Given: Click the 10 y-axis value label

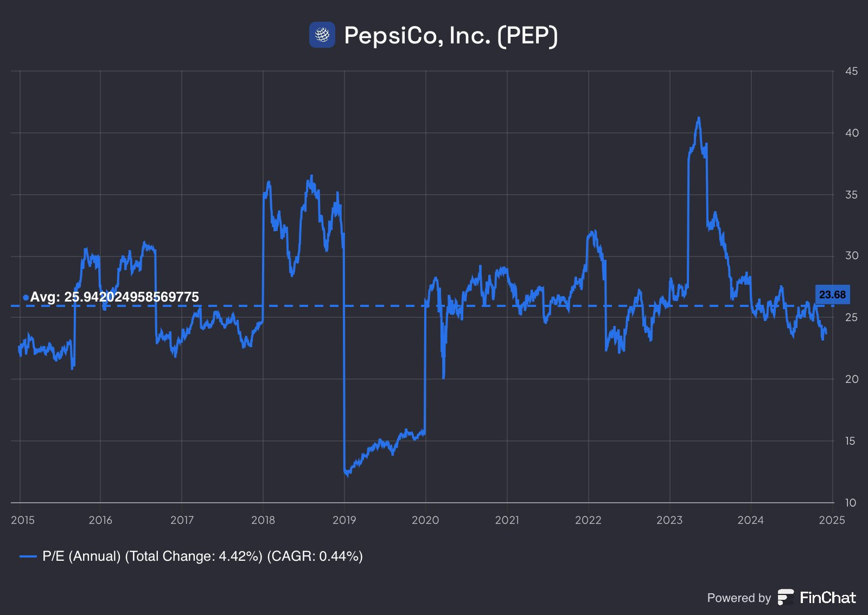Looking at the screenshot, I should pyautogui.click(x=851, y=503).
